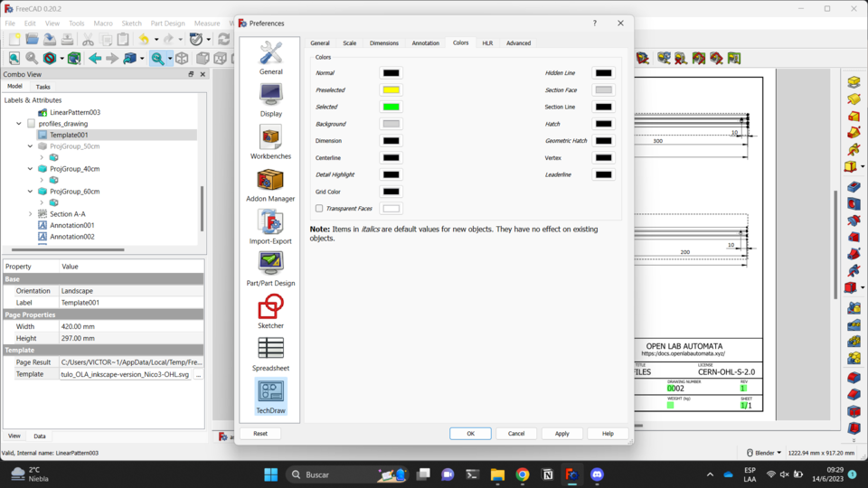The height and width of the screenshot is (488, 868).
Task: Click the Undo arrow icon
Action: pyautogui.click(x=144, y=39)
